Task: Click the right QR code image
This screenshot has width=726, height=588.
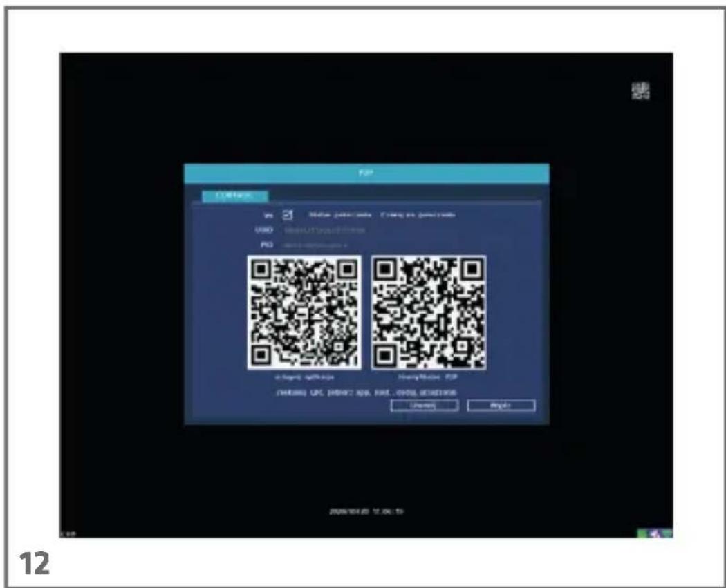Action: [x=429, y=313]
